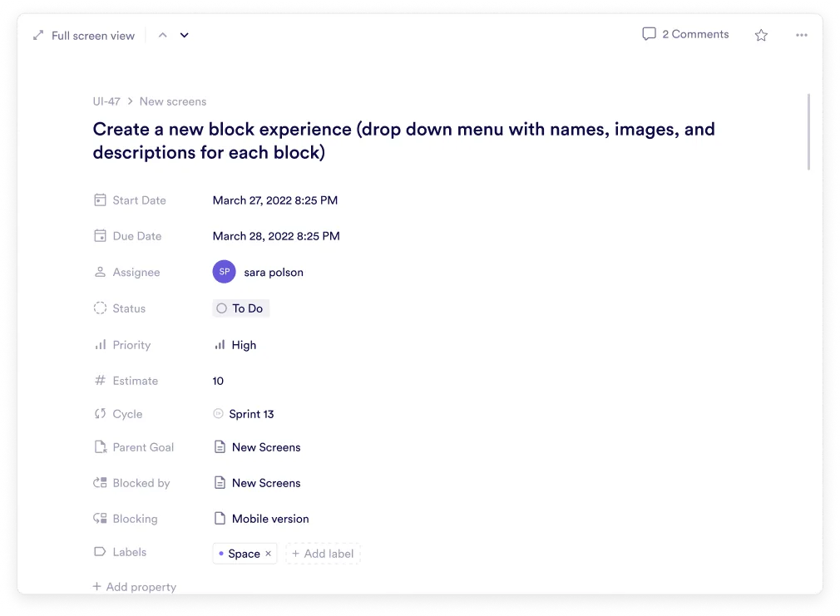Open the Blocked by New Screens document

tap(265, 483)
